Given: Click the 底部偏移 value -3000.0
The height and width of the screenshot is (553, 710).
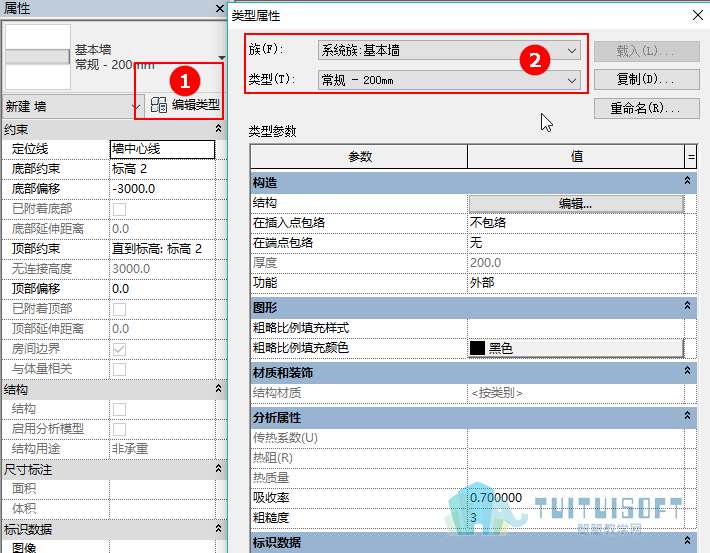Looking at the screenshot, I should point(163,189).
